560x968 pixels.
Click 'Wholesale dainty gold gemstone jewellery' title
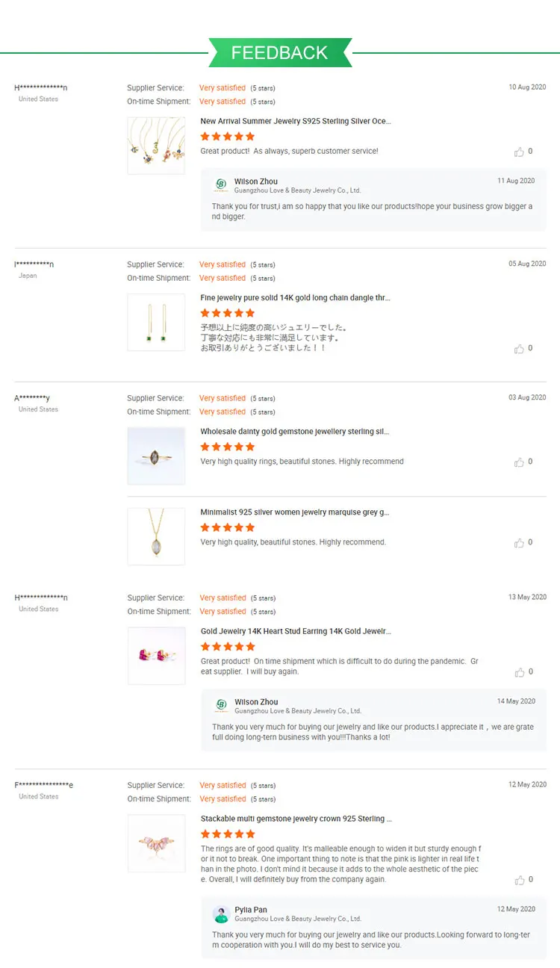pyautogui.click(x=294, y=432)
